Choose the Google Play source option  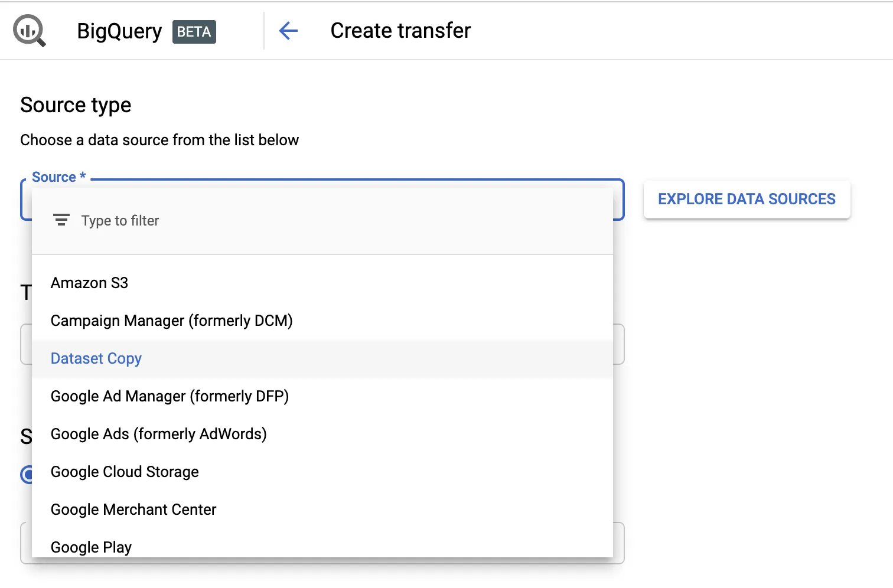(92, 547)
